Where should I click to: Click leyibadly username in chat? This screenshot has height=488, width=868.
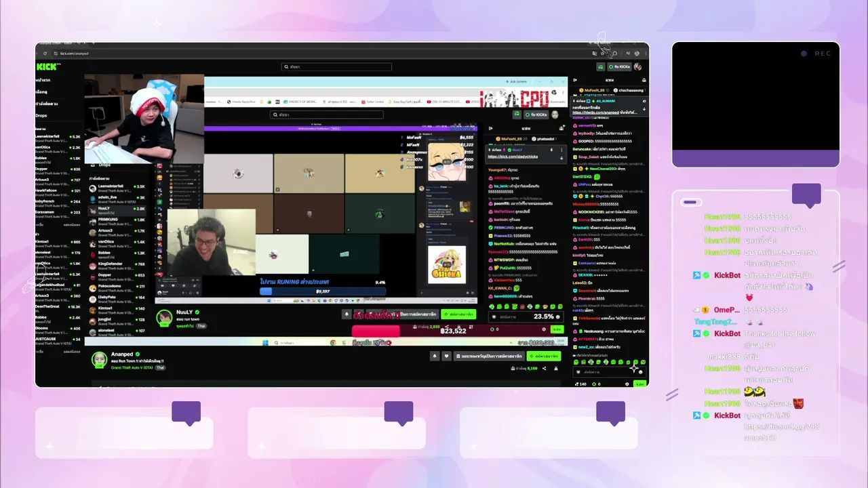tap(587, 134)
